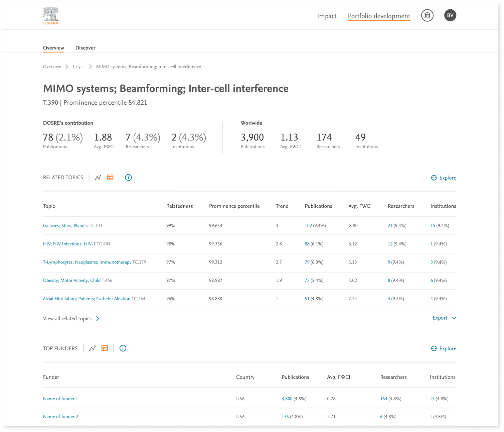504x432 pixels.
Task: Go to the T-Ly... breadcrumb
Action: click(x=78, y=67)
